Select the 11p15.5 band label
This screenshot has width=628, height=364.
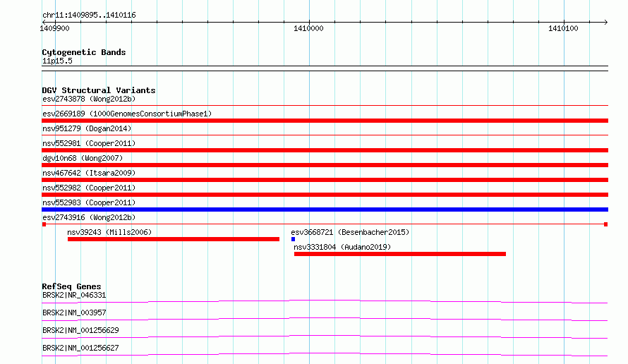coord(57,61)
